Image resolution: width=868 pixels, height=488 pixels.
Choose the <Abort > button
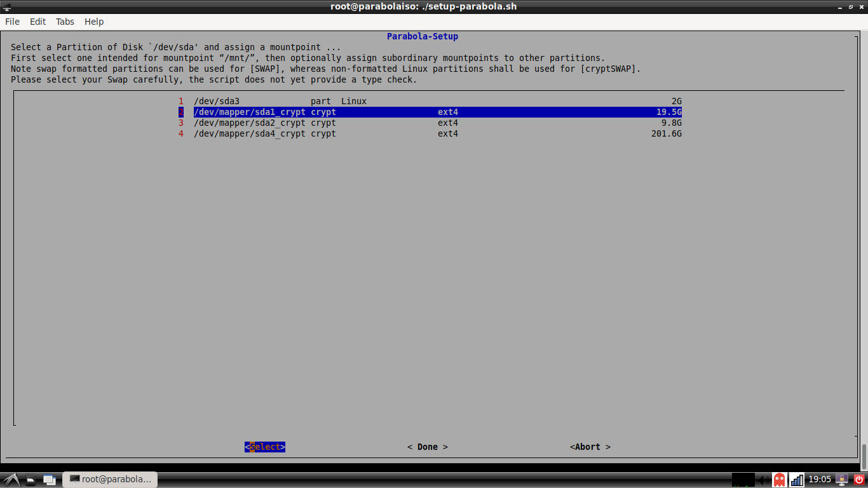[x=590, y=447]
